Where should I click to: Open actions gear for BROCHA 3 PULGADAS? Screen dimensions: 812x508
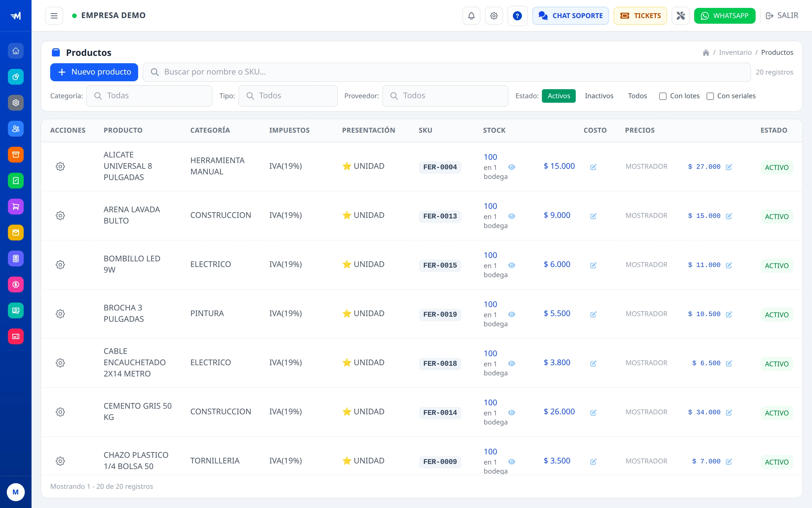[60, 314]
